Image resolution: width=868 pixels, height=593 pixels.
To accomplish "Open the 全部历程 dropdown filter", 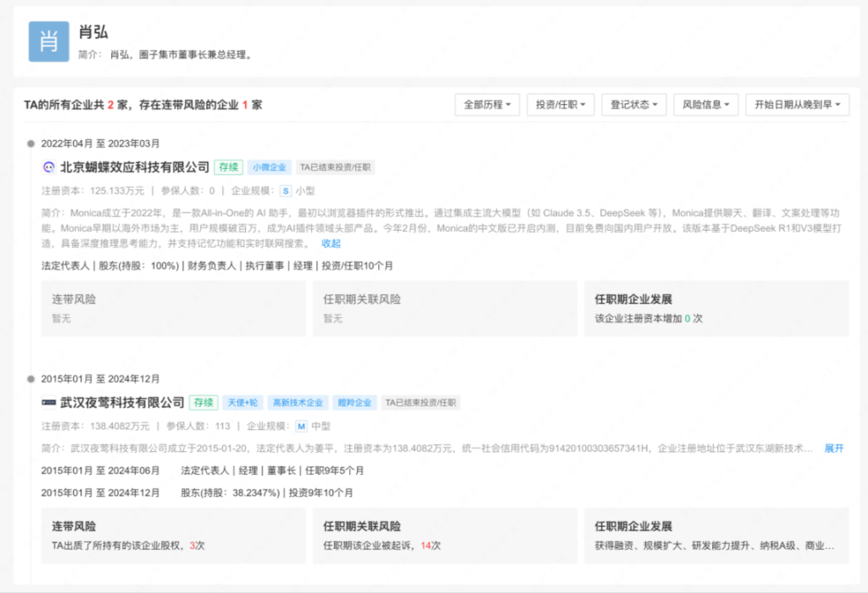I will 487,104.
